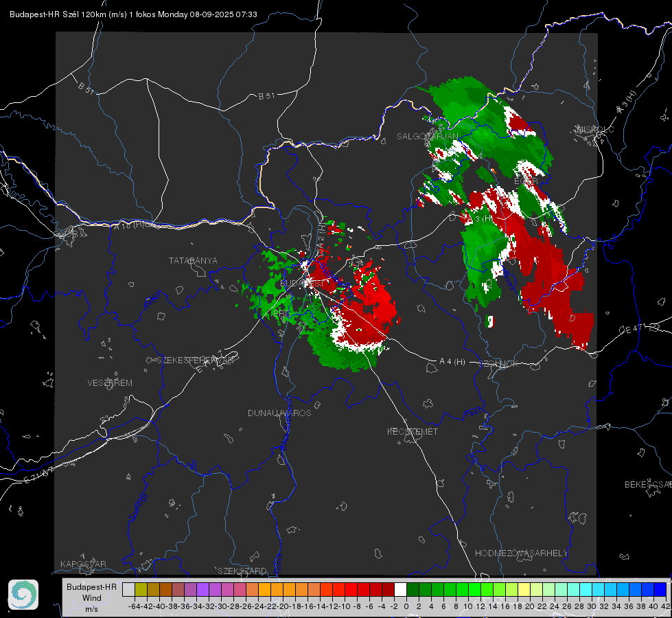Click the BUDAPEST city label

tap(302, 284)
